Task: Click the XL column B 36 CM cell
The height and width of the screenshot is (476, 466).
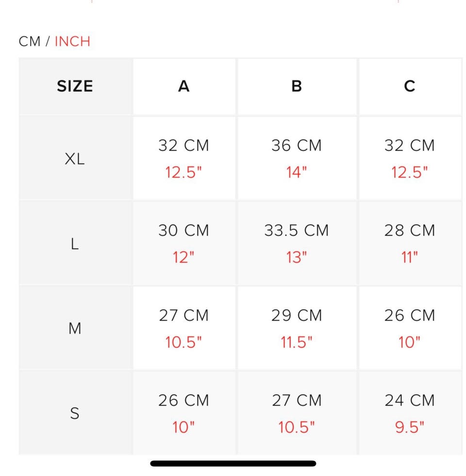Action: 297,158
